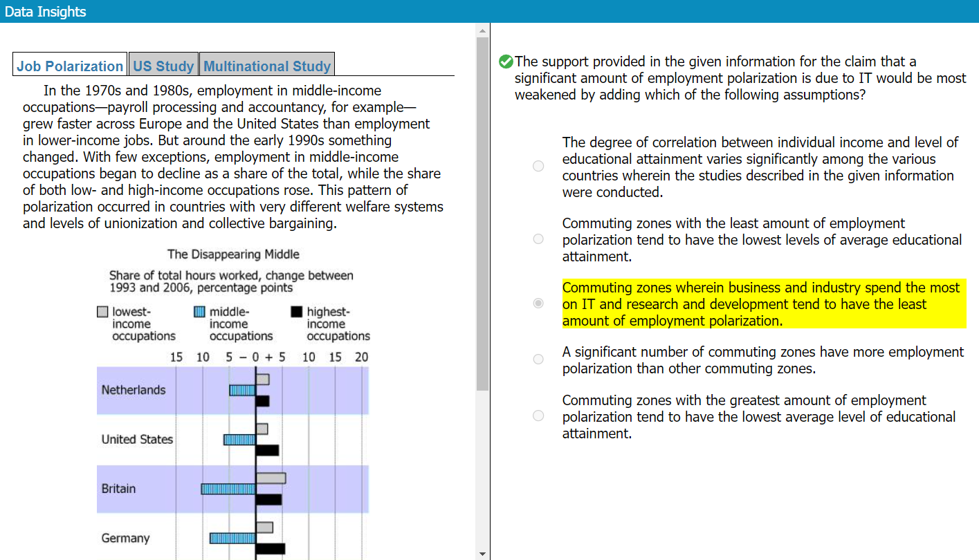Click the lowest-income occupations legend box
Screen dimensions: 979x560
pyautogui.click(x=102, y=312)
